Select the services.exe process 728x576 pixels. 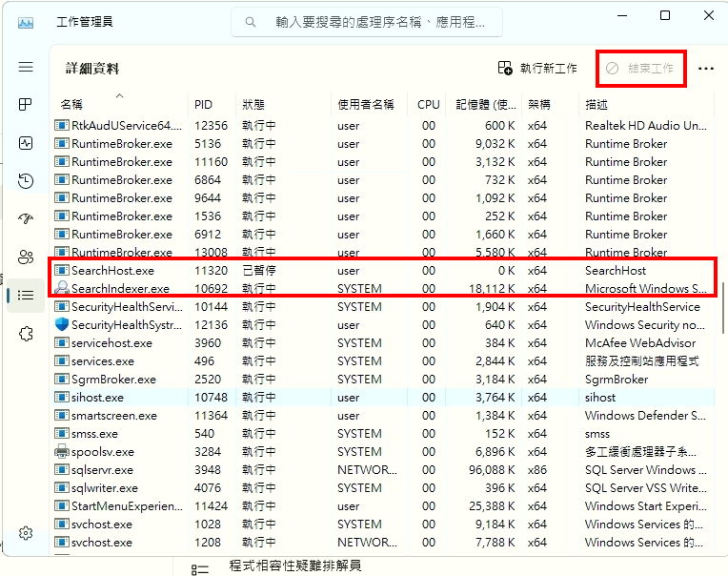tap(383, 360)
